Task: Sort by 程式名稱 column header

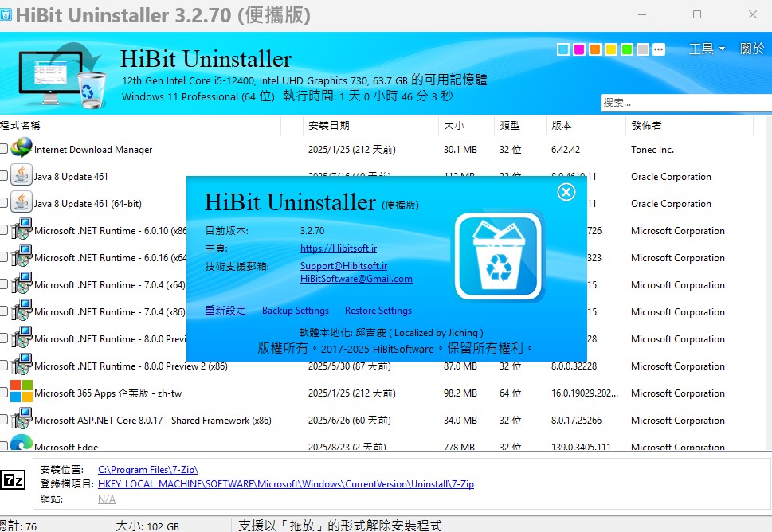Action: (140, 126)
